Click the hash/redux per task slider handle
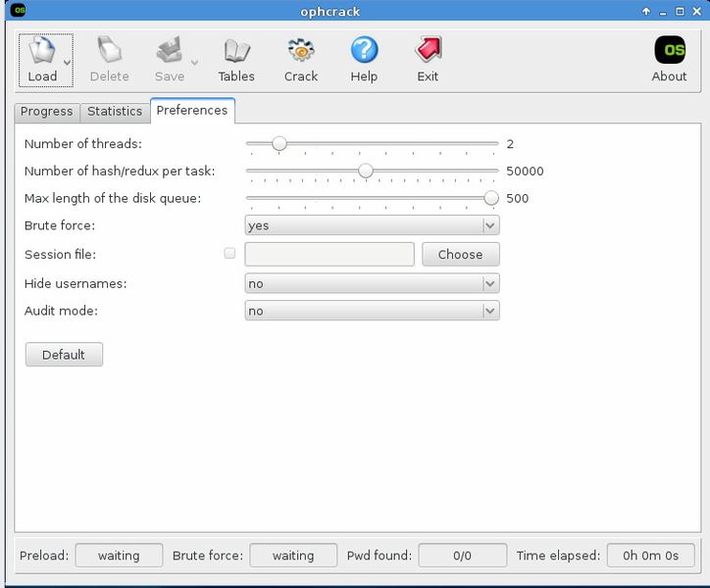This screenshot has width=710, height=588. [x=366, y=171]
